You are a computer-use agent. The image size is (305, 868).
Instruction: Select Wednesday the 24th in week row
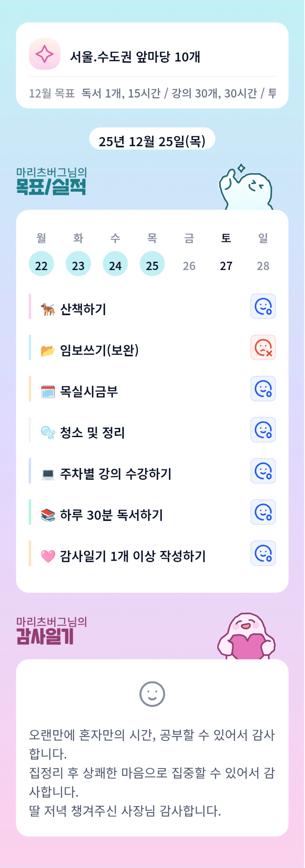tap(115, 264)
